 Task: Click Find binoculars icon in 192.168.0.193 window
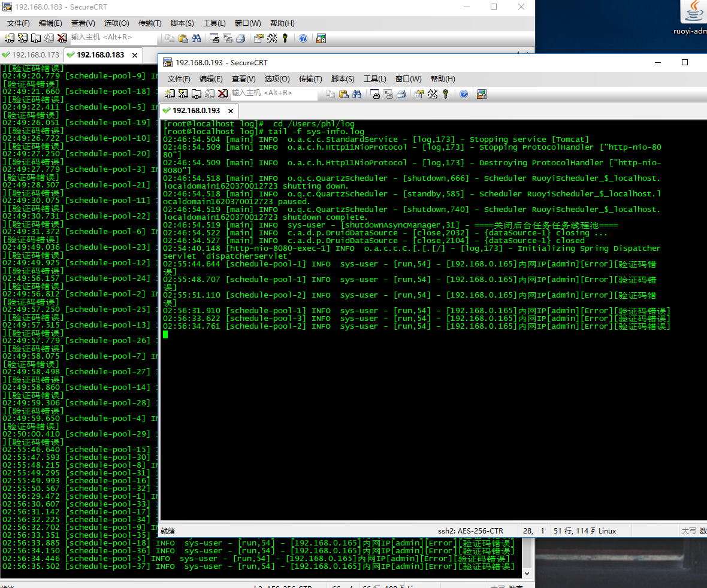356,94
